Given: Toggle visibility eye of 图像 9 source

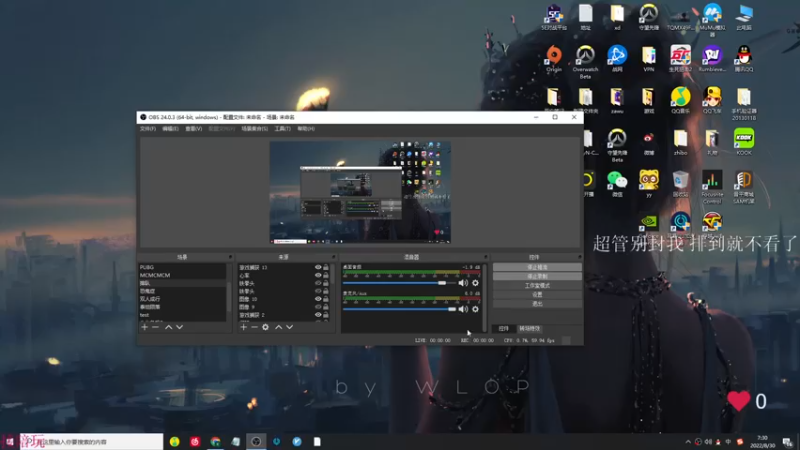Looking at the screenshot, I should [318, 307].
